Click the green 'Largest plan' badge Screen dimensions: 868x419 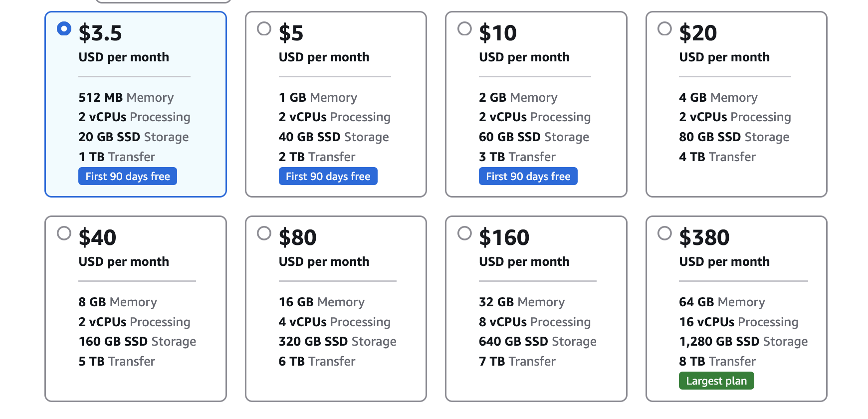point(716,381)
